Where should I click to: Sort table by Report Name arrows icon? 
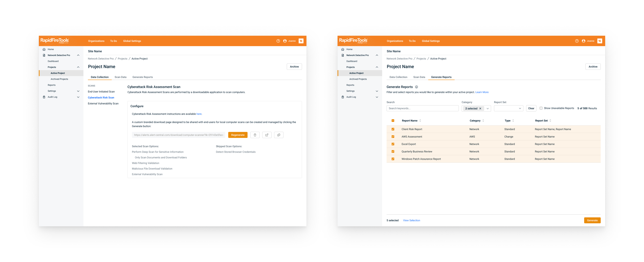420,121
